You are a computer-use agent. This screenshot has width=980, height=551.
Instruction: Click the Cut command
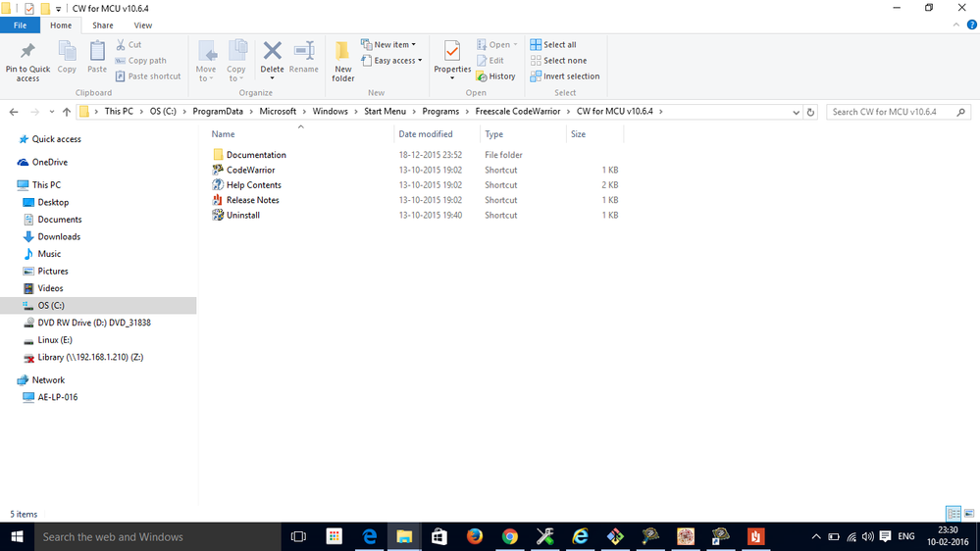point(129,44)
